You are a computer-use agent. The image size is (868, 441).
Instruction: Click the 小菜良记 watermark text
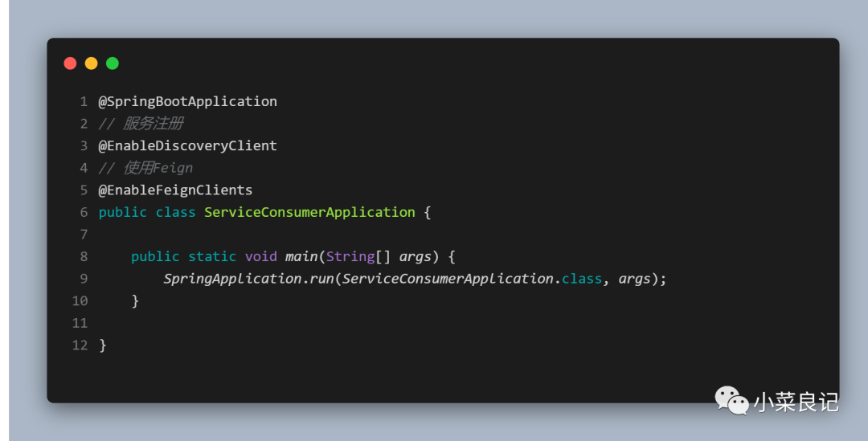[x=795, y=402]
